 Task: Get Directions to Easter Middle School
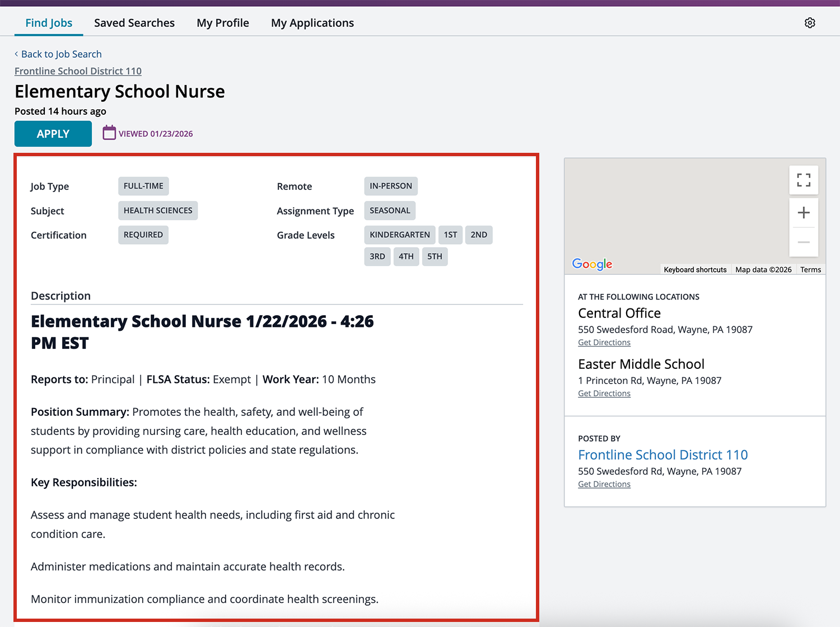604,393
